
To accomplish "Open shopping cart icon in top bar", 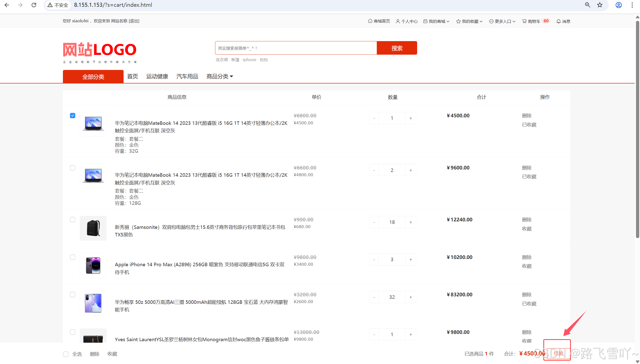I will coord(524,21).
